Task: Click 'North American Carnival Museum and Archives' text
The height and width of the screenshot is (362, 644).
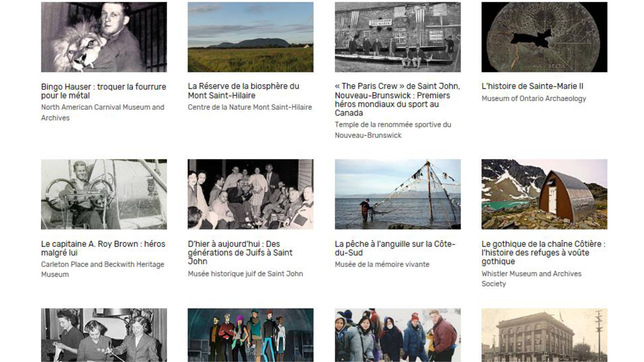Action: (103, 112)
